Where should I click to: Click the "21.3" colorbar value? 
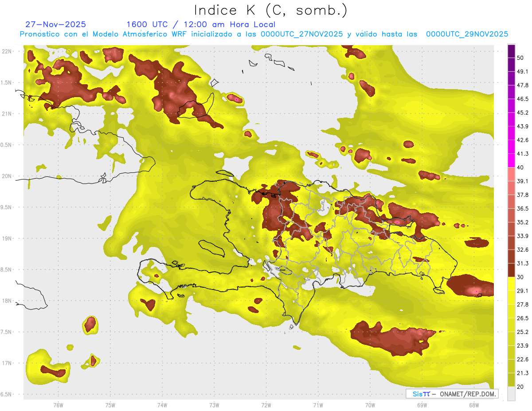(x=523, y=373)
